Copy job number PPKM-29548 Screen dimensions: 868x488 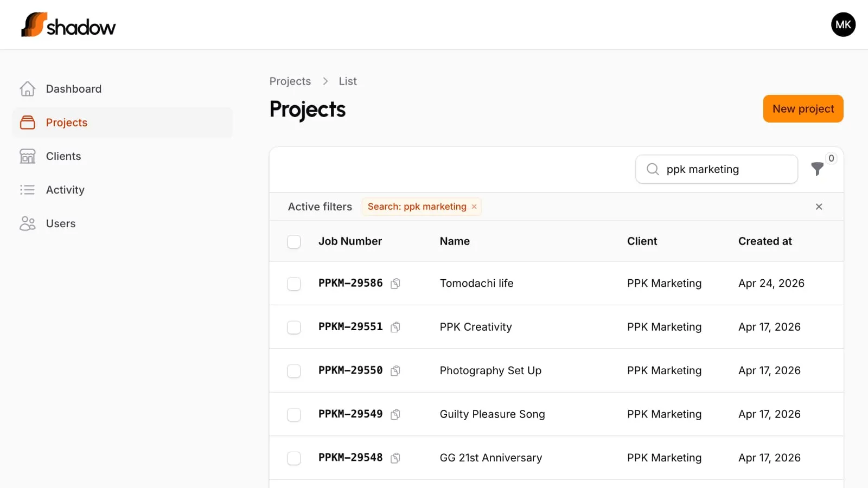tap(395, 458)
